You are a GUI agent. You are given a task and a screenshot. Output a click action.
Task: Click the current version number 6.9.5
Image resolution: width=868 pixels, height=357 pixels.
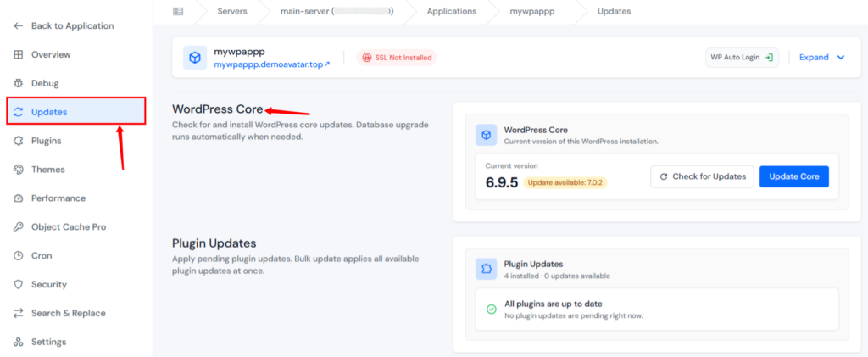[x=502, y=182]
